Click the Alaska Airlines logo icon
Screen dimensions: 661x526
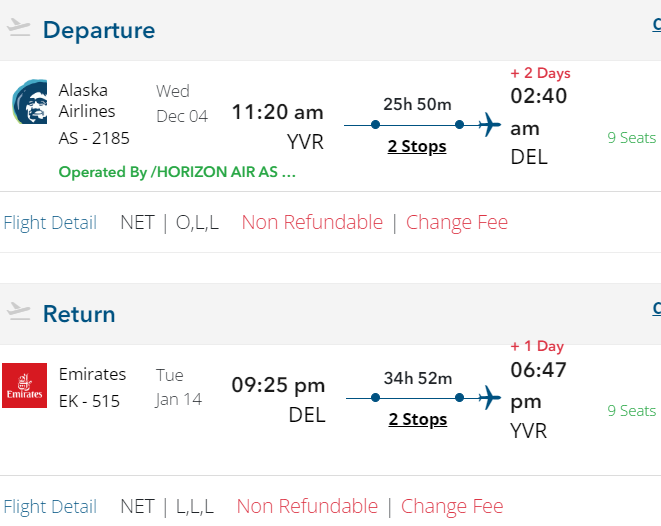[x=29, y=103]
